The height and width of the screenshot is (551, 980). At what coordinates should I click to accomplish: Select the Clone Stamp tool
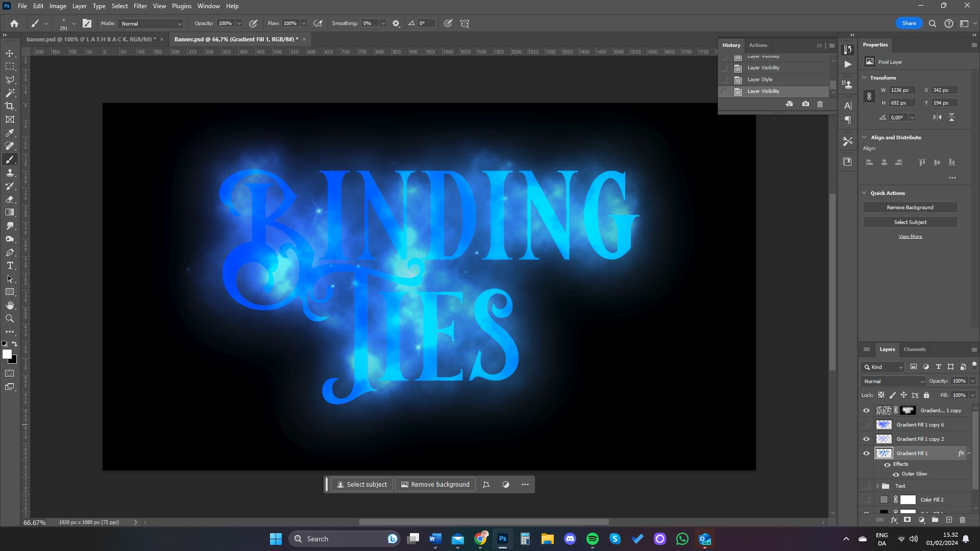[10, 173]
